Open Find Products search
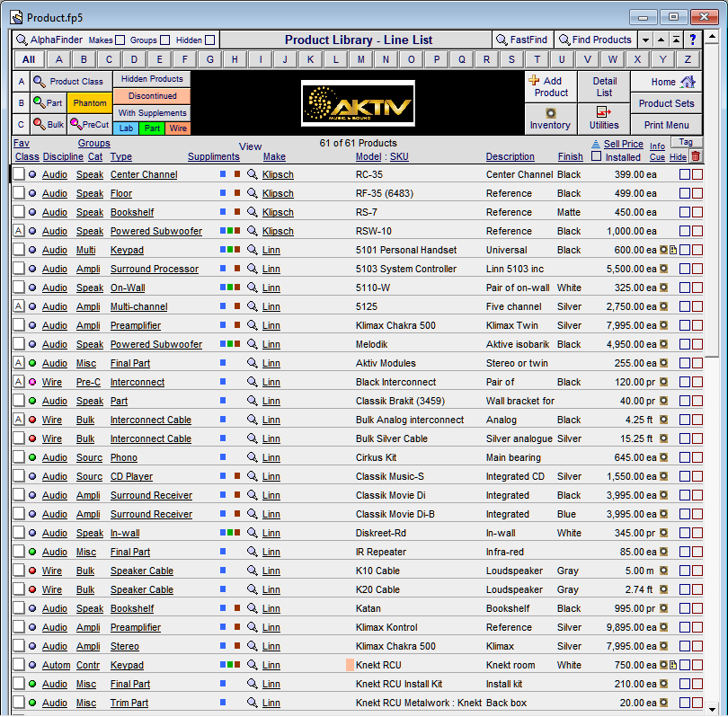 pyautogui.click(x=596, y=40)
